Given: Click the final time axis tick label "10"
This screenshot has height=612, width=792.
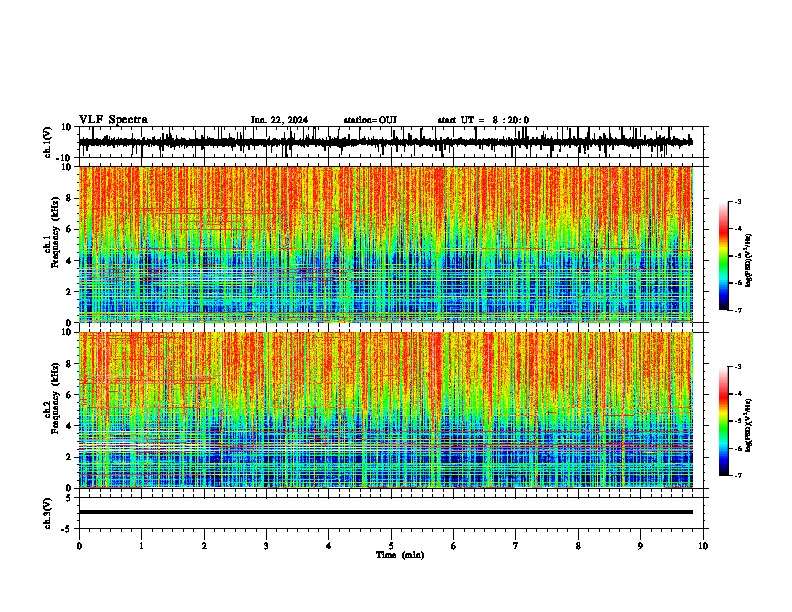Looking at the screenshot, I should 703,546.
